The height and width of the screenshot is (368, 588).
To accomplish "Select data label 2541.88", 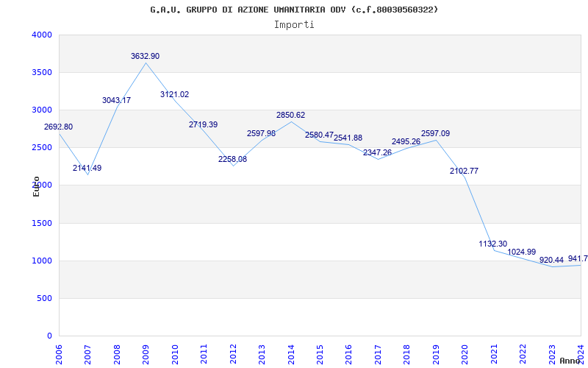I will point(348,138).
